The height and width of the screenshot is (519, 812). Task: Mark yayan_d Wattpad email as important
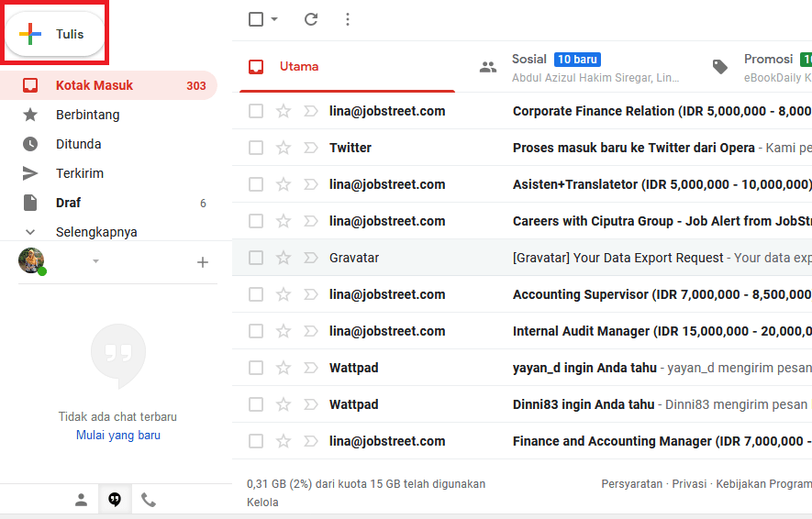coord(311,368)
